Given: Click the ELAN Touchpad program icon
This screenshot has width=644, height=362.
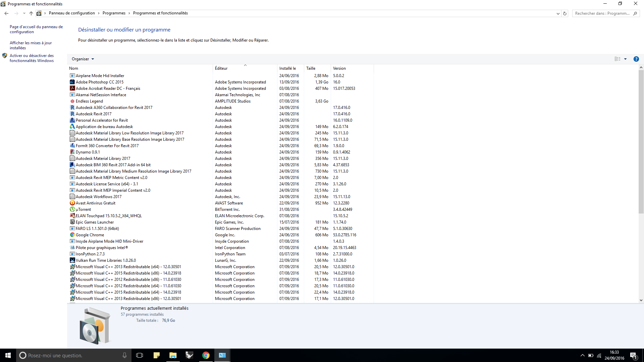Looking at the screenshot, I should tap(72, 216).
